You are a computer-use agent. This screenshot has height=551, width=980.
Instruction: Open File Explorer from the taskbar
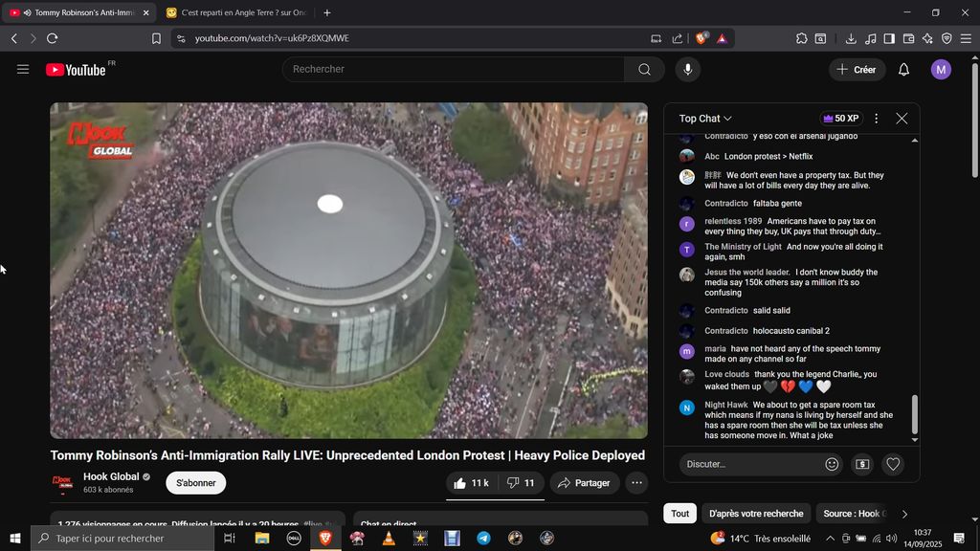pos(262,538)
